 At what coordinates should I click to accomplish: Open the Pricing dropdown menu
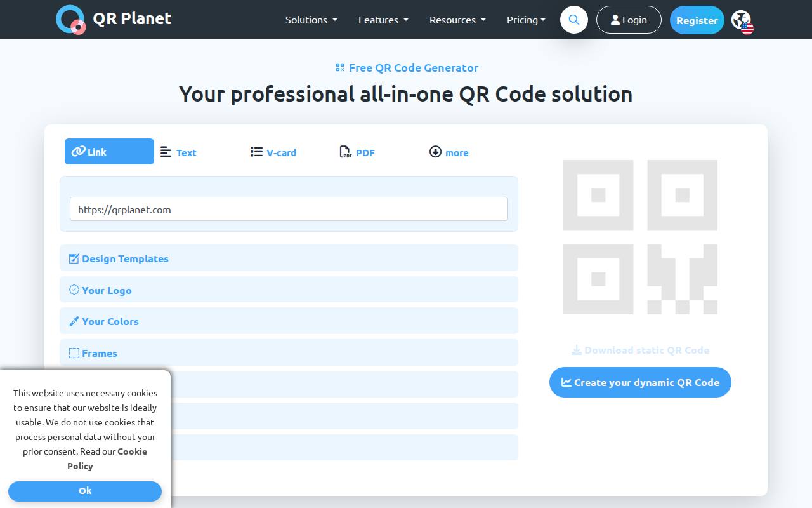coord(526,20)
